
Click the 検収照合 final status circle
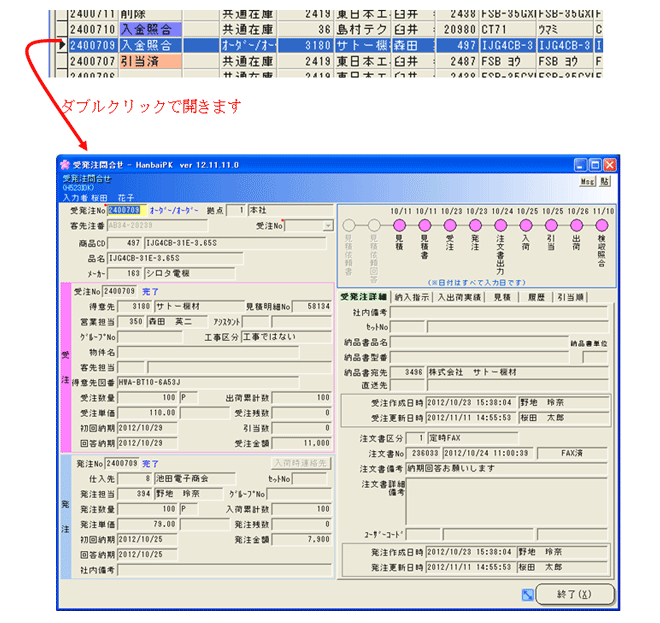tap(601, 225)
